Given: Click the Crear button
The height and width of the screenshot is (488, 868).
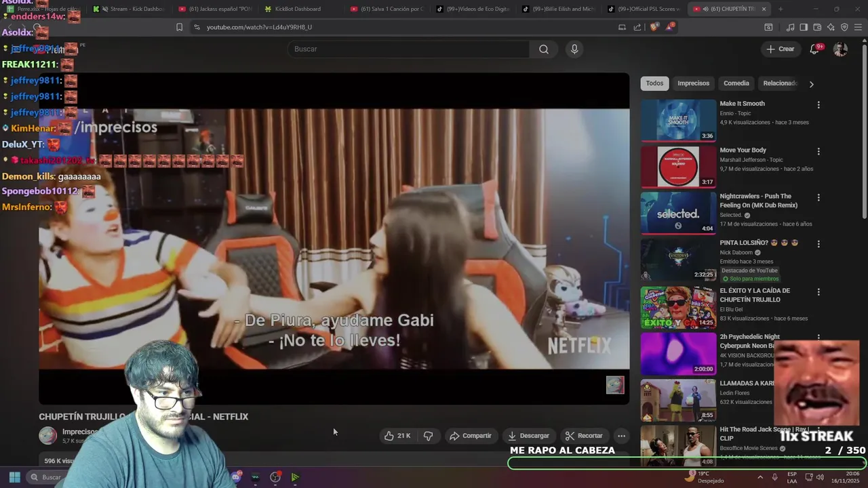Looking at the screenshot, I should point(780,49).
